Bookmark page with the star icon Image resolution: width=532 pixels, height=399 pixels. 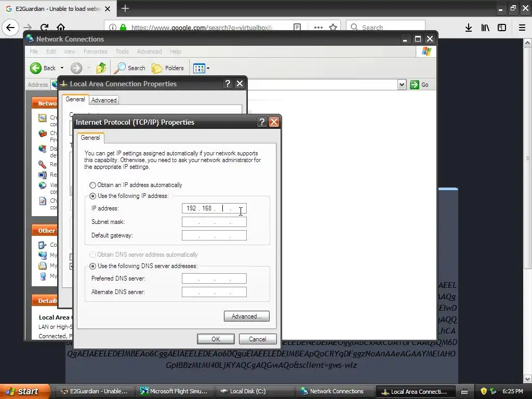click(x=333, y=28)
